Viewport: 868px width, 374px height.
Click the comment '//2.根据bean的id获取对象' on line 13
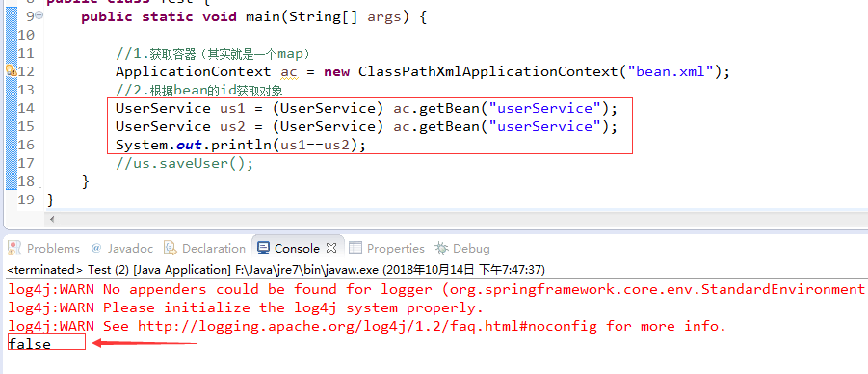tap(199, 90)
